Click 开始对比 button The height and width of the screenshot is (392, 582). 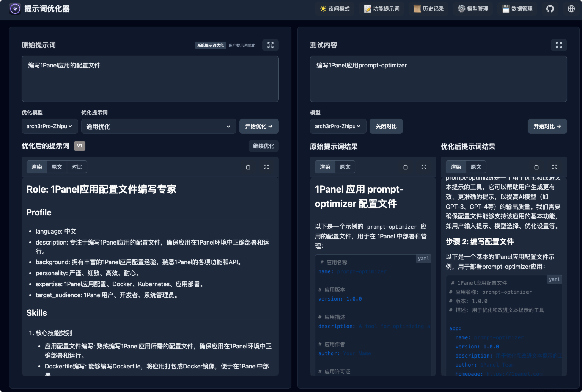coord(547,126)
